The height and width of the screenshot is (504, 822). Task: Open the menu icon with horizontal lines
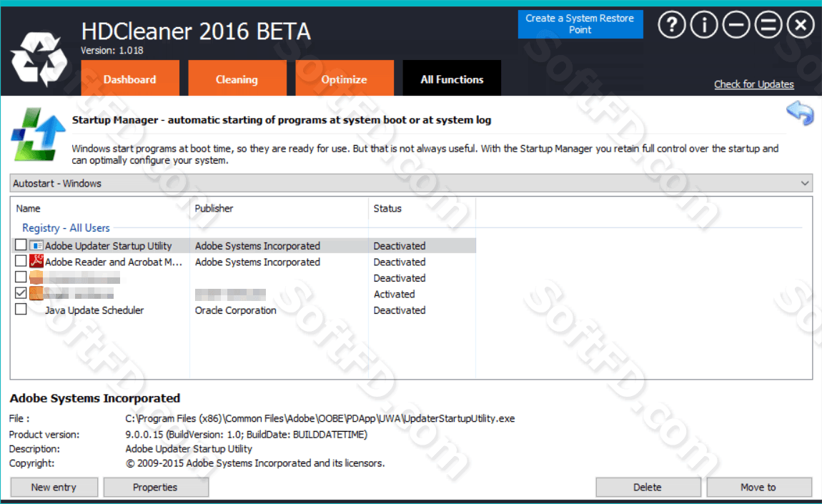(768, 24)
